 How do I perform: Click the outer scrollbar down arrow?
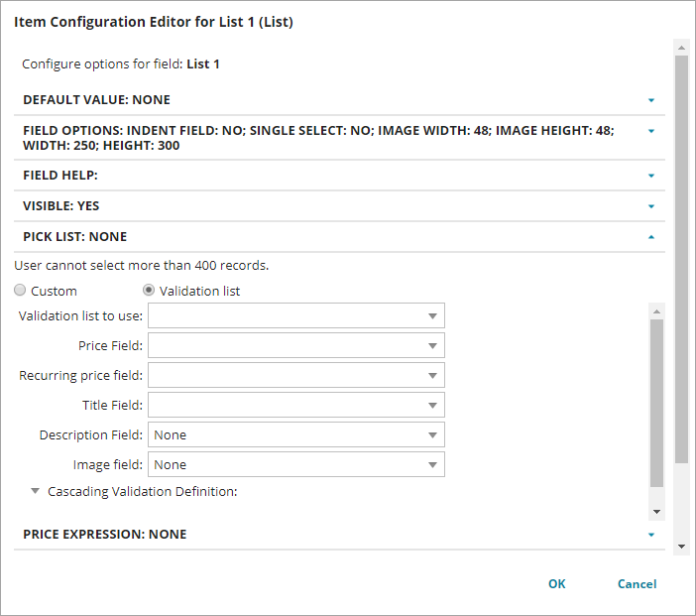(x=681, y=547)
